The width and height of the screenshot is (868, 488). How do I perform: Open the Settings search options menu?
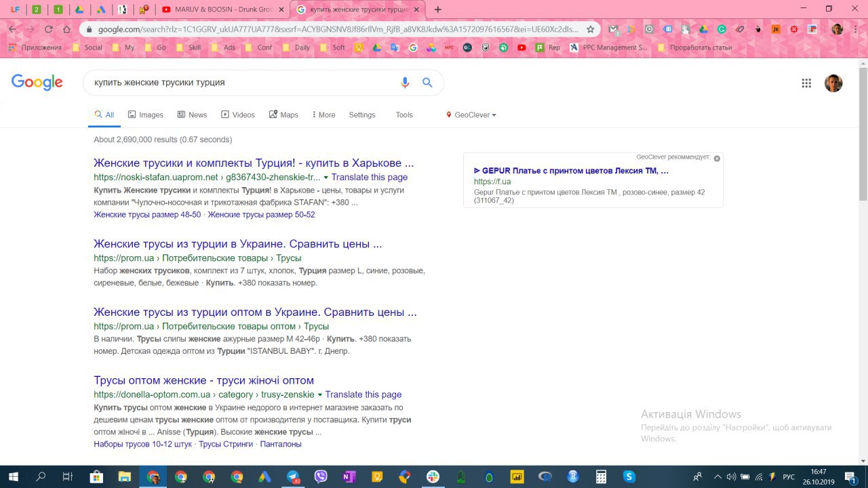[362, 115]
